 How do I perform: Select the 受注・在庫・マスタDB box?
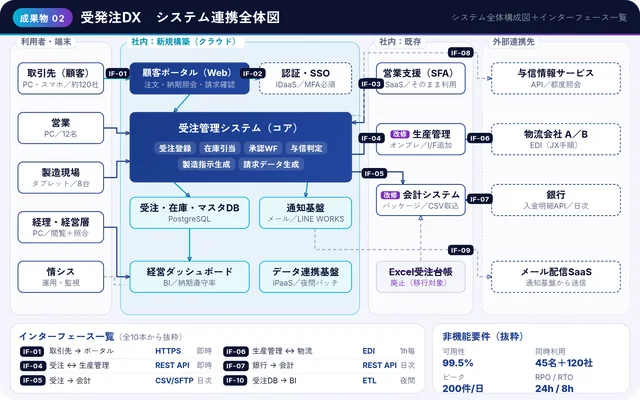(x=189, y=213)
